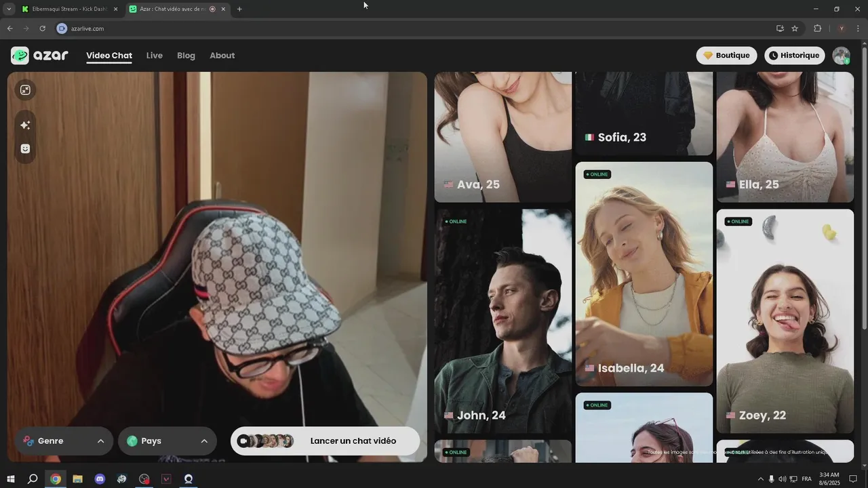Screen dimensions: 868x488
Task: Open File Explorer from the taskbar
Action: pos(77,479)
